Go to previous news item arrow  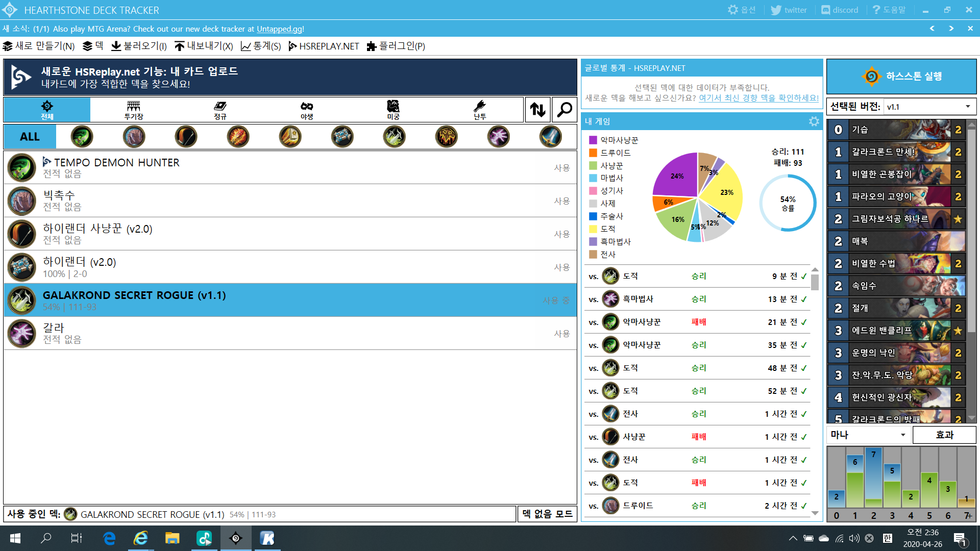click(932, 29)
